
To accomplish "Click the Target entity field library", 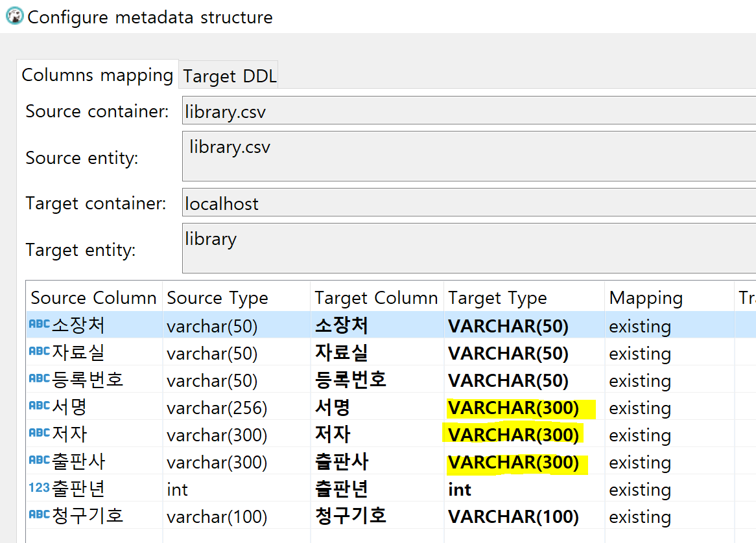I will click(469, 248).
